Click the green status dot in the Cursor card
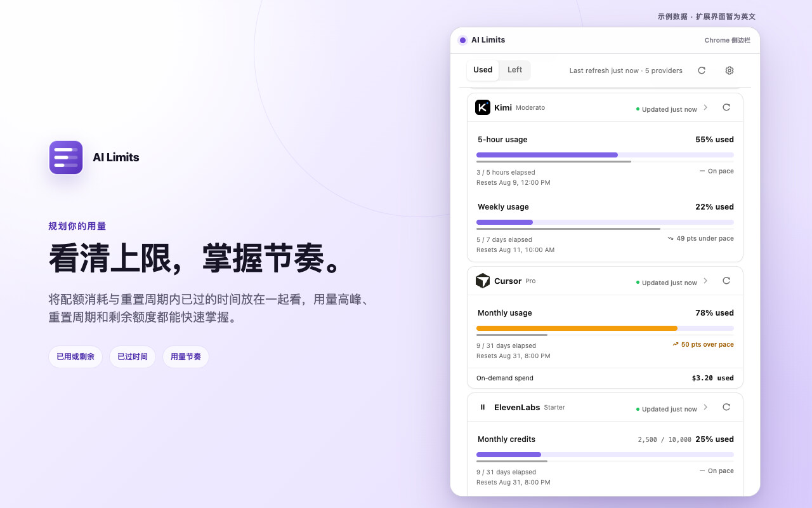The width and height of the screenshot is (812, 508). click(x=638, y=283)
